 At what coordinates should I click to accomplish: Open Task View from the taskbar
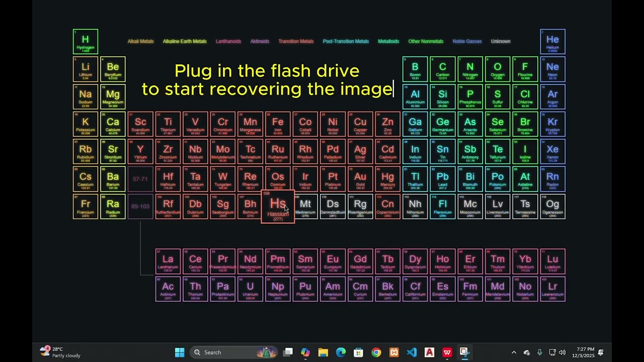pos(288,352)
